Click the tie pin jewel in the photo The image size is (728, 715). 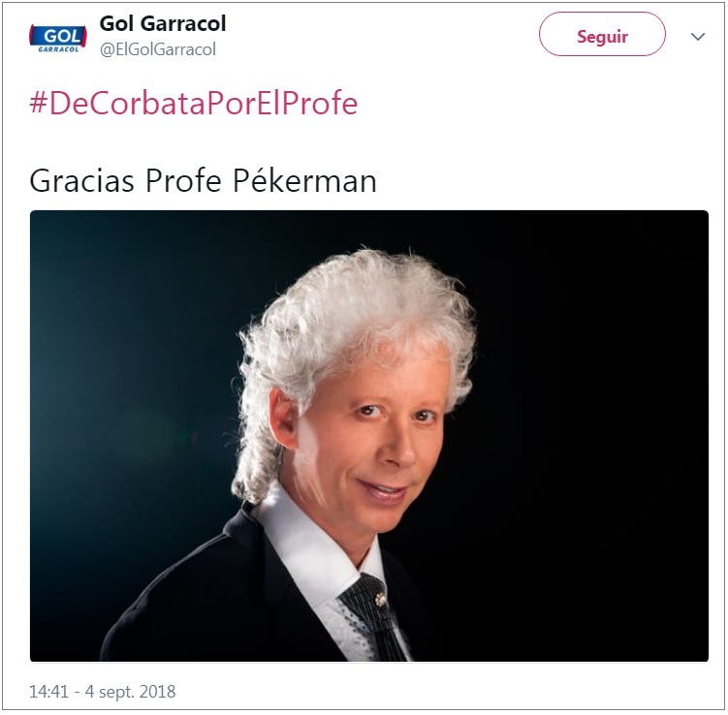coord(381,600)
